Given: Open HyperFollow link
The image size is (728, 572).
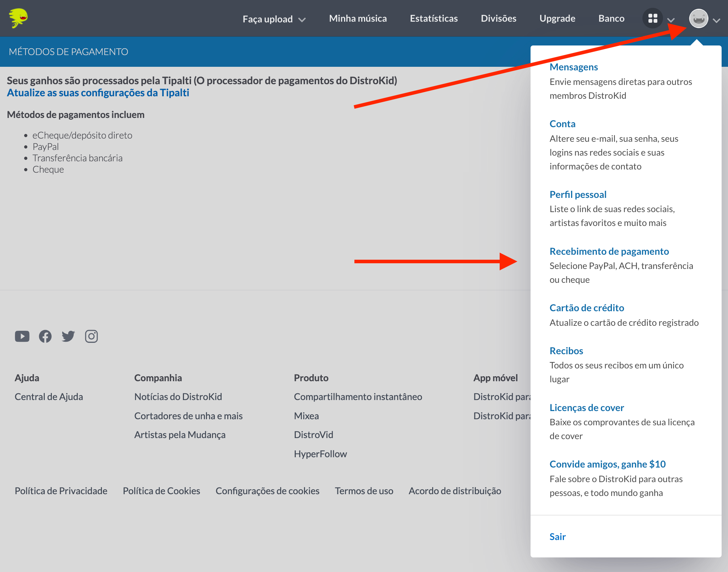Looking at the screenshot, I should tap(320, 454).
